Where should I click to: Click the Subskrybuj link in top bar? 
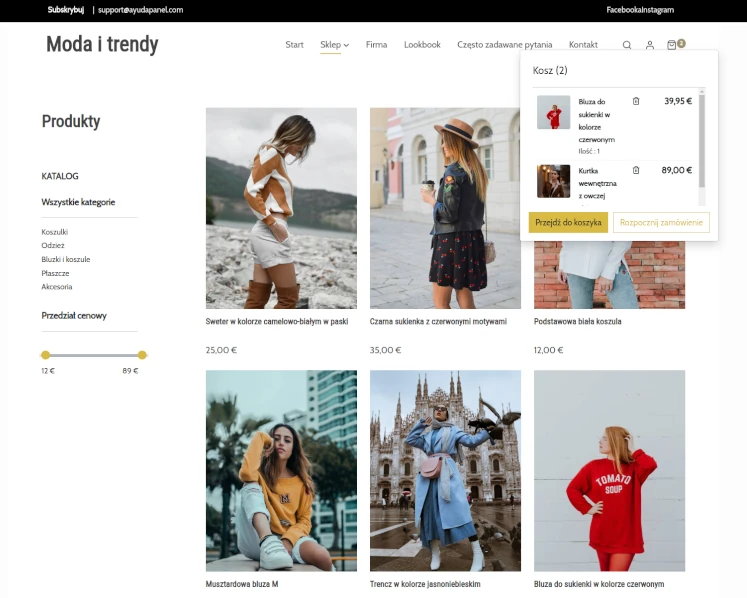(x=66, y=10)
